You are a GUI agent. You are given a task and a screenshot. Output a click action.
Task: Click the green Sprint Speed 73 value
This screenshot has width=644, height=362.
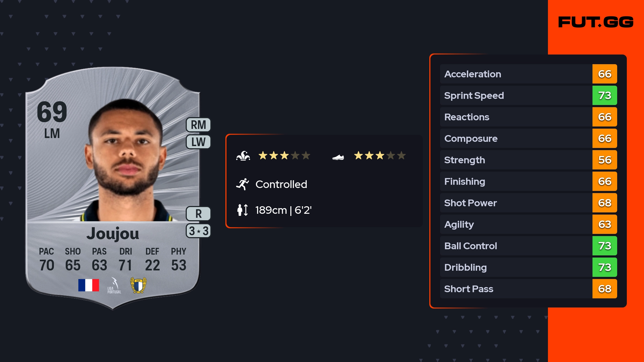point(605,95)
